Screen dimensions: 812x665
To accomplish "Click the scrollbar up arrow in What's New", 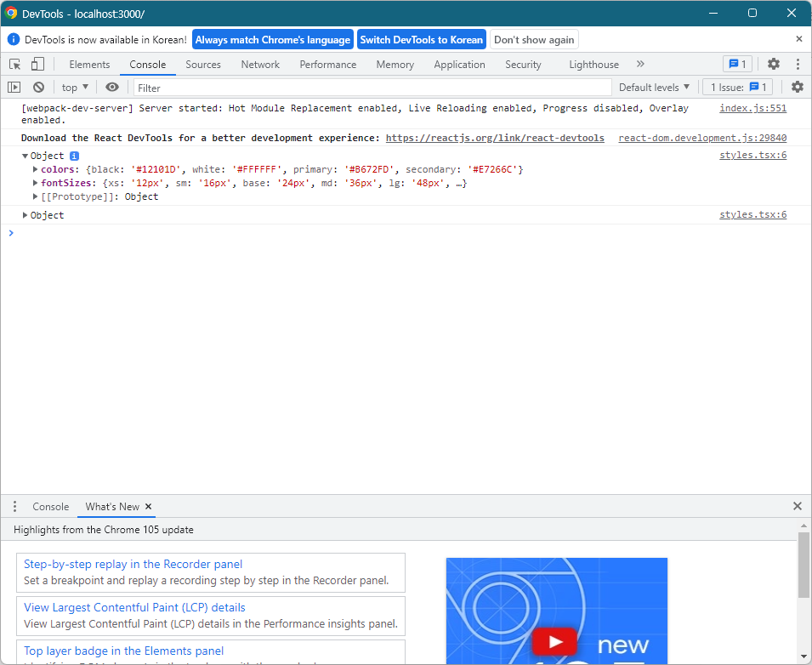I will pyautogui.click(x=803, y=526).
